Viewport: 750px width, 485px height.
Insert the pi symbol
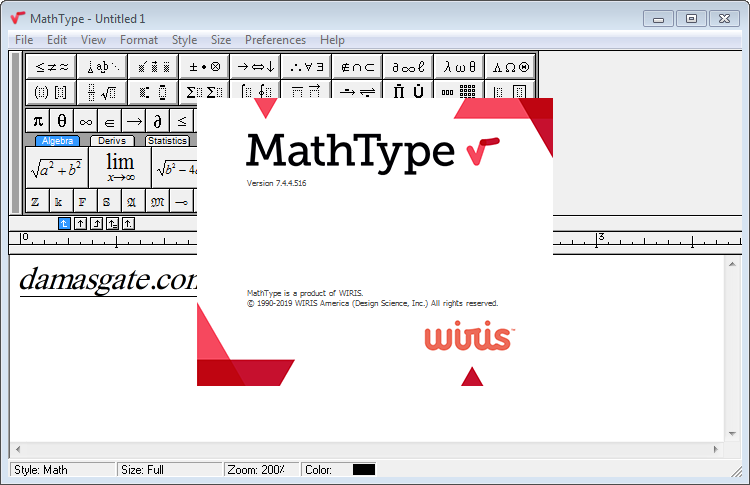pyautogui.click(x=38, y=121)
